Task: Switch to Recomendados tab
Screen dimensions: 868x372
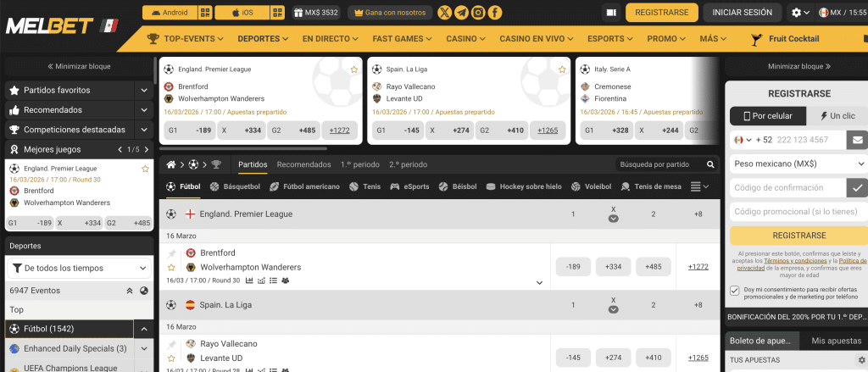Action: tap(304, 164)
